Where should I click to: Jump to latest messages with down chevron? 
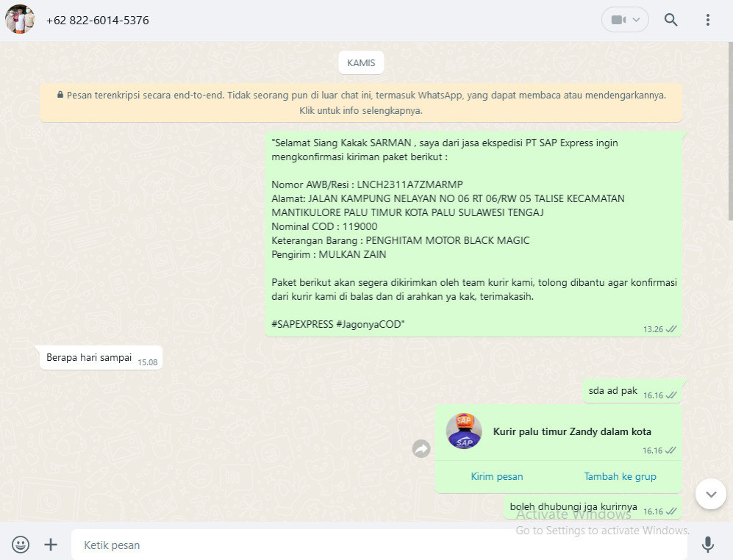coord(711,494)
